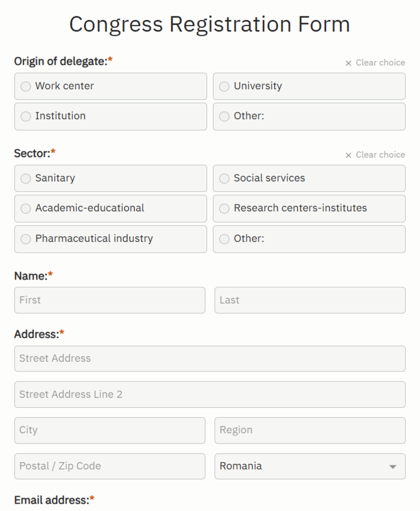420x511 pixels.
Task: Pick Research centers-institutes sector
Action: [224, 208]
